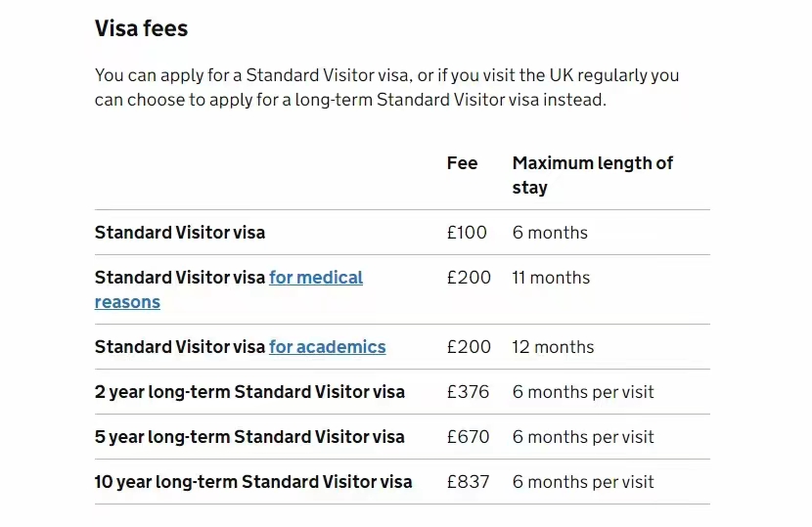Select the '10 year long-term Standard Visitor visa' label
Viewport: 812px width, 527px height.
point(253,482)
